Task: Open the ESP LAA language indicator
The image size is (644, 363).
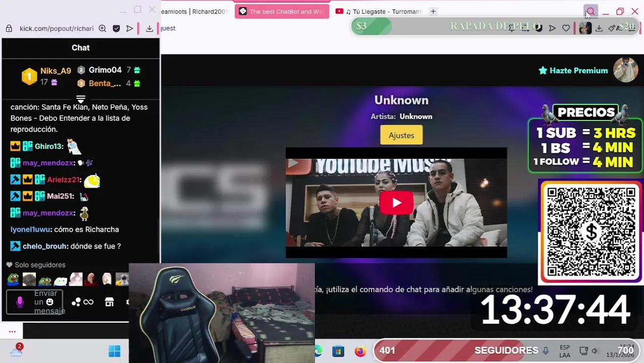Action: (x=565, y=351)
